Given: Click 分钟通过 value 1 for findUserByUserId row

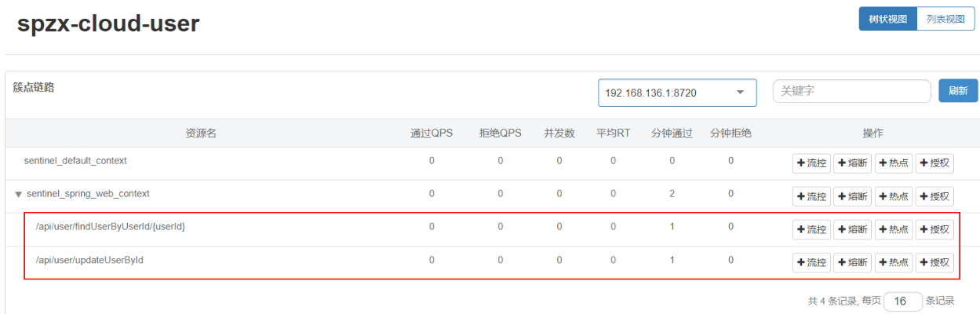Looking at the screenshot, I should coord(672,226).
